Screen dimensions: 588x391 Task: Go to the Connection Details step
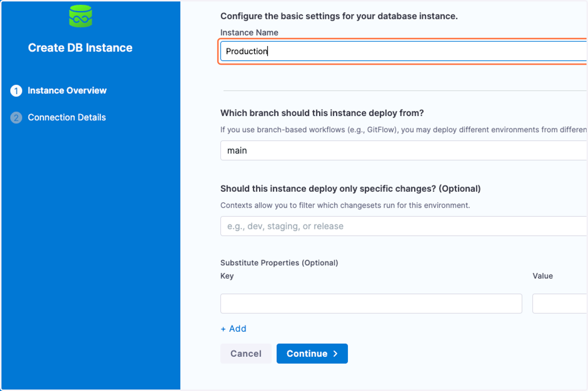click(67, 118)
